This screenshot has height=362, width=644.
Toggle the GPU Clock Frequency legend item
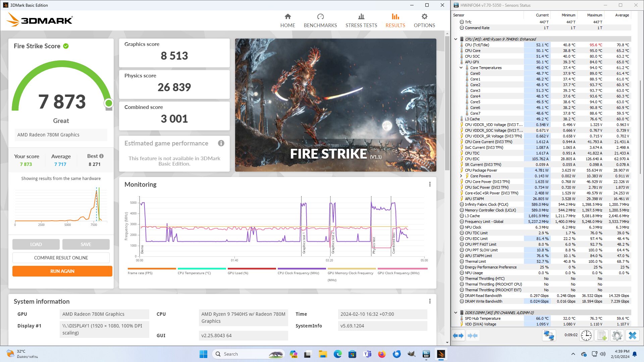pos(402,271)
